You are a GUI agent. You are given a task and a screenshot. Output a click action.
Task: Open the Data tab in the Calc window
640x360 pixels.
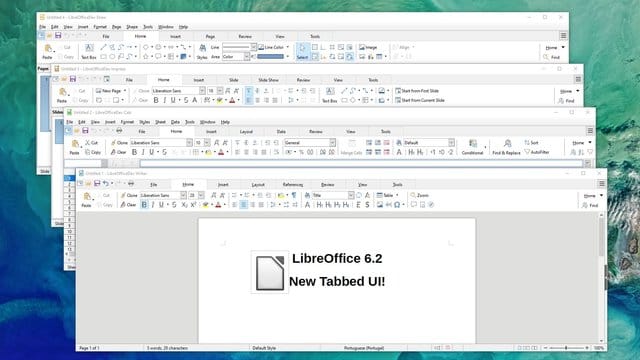click(x=281, y=131)
